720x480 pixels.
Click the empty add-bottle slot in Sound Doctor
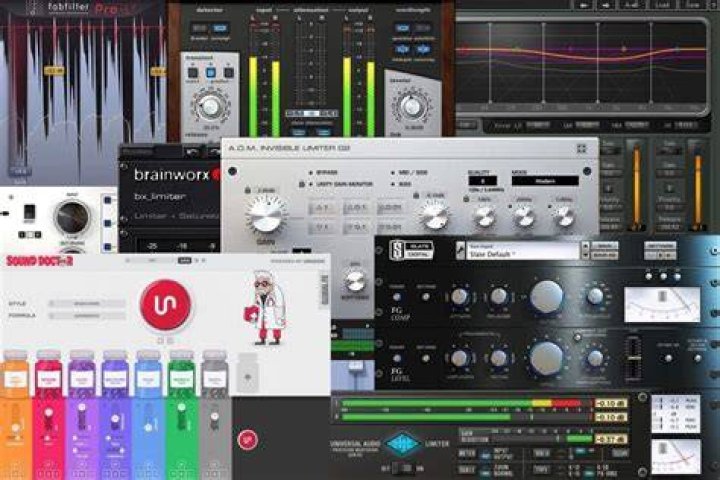tap(248, 374)
